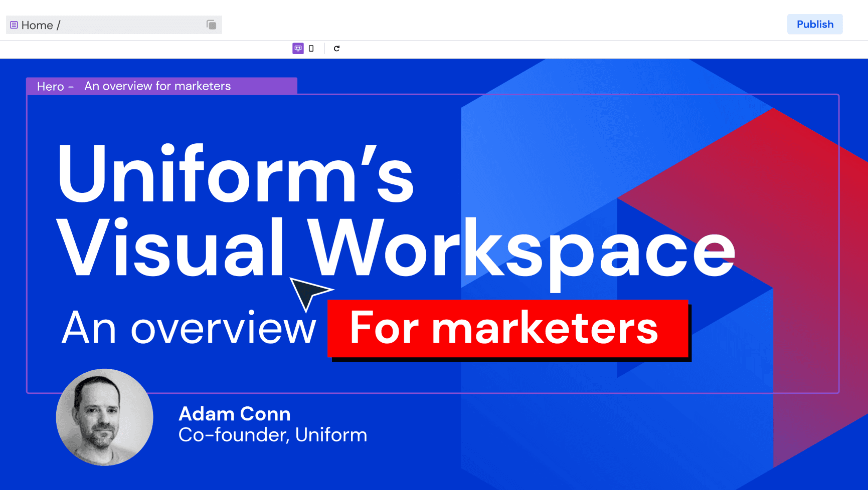Click "An overview for marketers" in Hero label
The width and height of the screenshot is (868, 490).
(157, 86)
